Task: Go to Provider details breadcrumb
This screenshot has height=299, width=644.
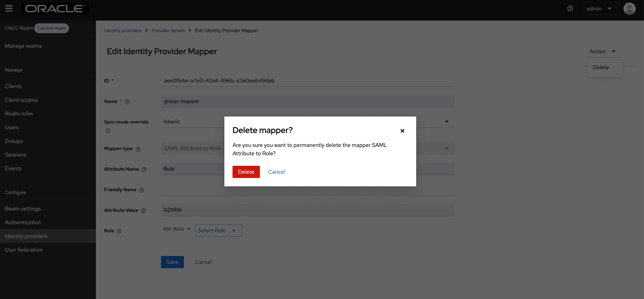Action: pos(168,30)
